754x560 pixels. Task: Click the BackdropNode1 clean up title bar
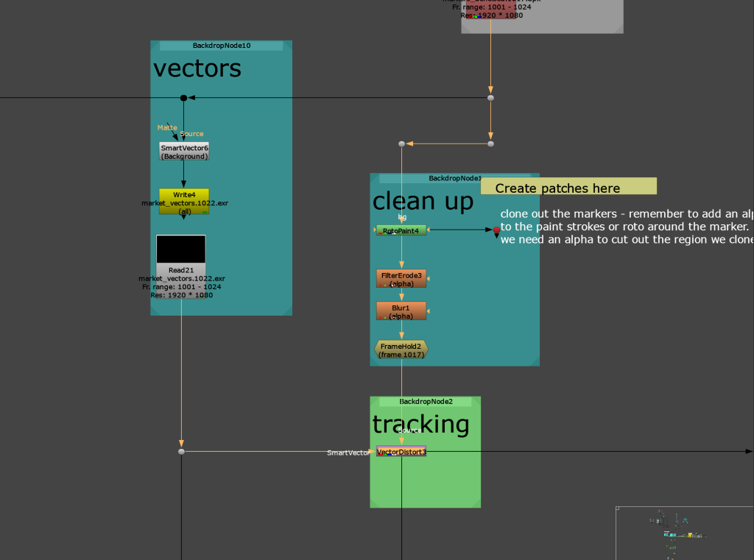tap(430, 178)
